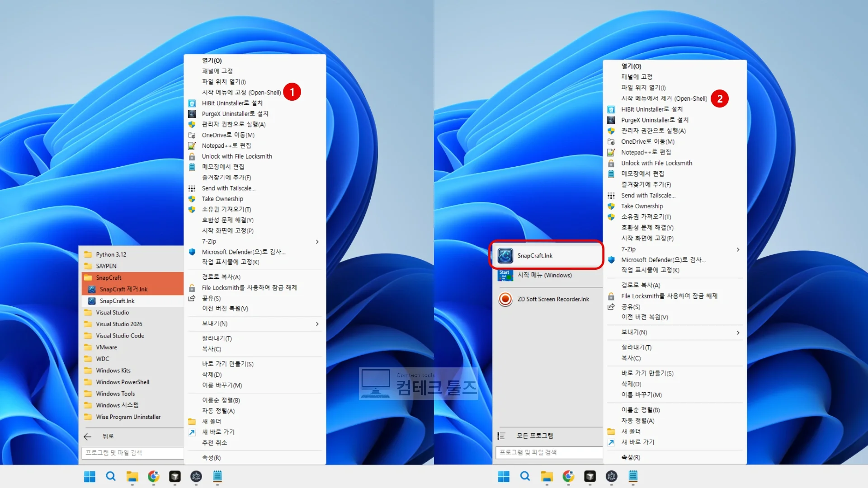Click the Wise Program Uninstaller folder icon

88,417
